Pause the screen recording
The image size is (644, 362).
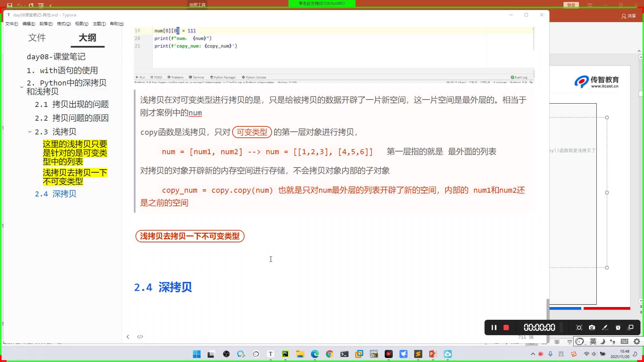pos(494,327)
